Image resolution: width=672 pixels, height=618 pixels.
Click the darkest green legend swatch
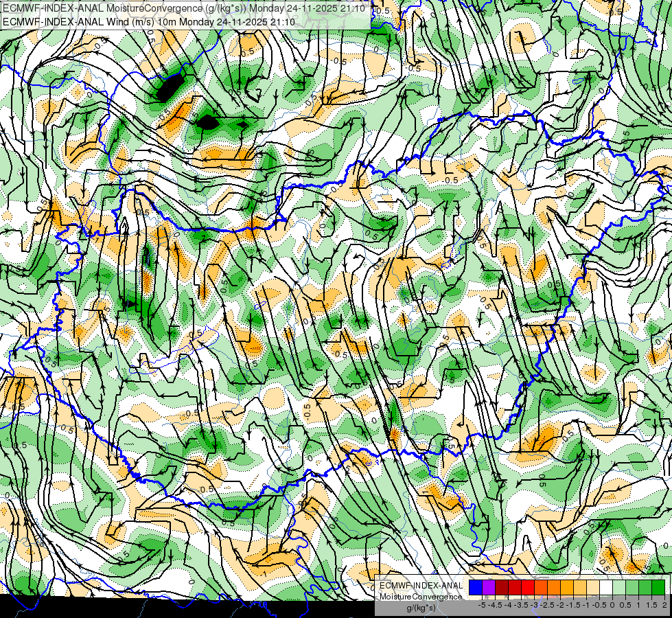click(658, 588)
